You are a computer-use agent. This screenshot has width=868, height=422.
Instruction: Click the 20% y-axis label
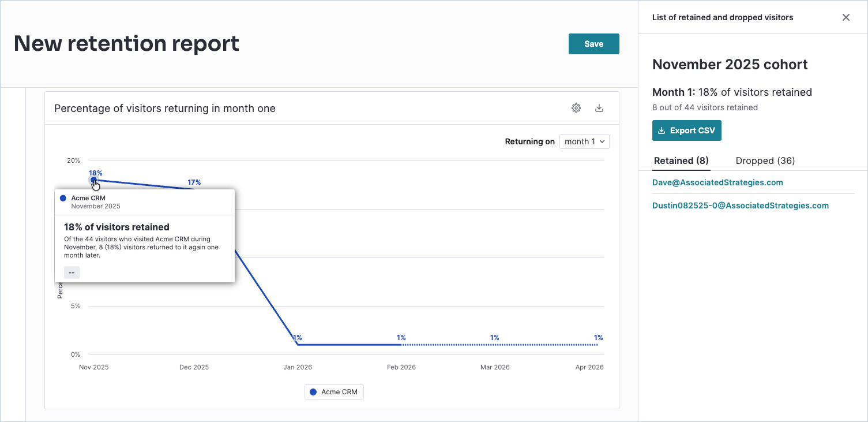[74, 160]
